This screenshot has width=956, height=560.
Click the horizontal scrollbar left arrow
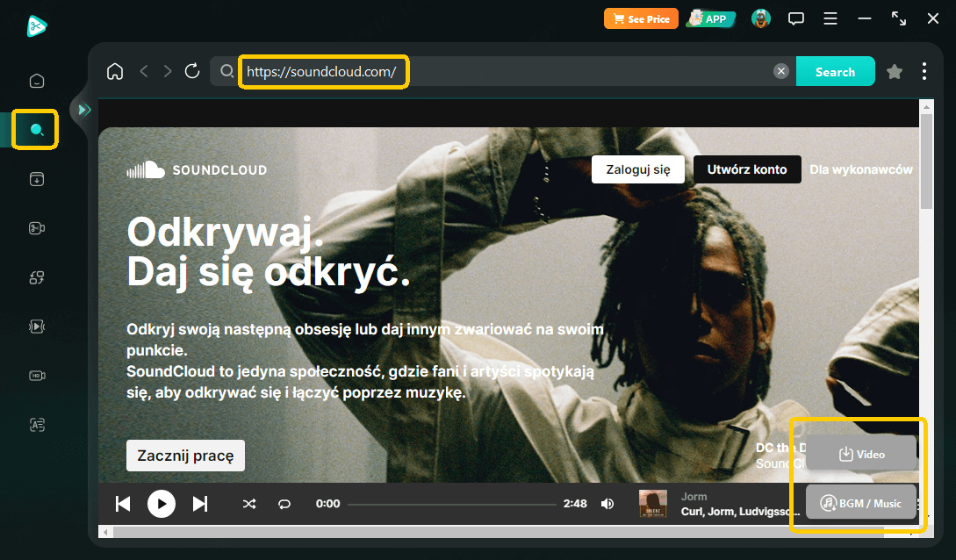[106, 532]
